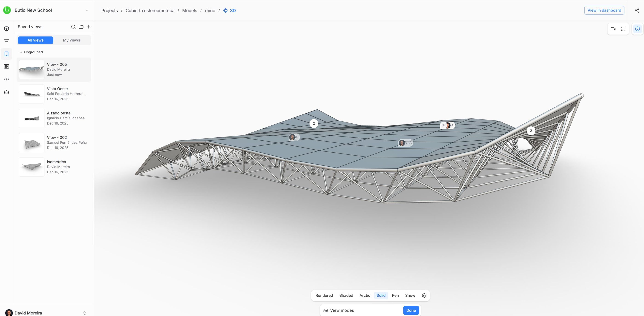Create new view group folder icon
This screenshot has width=644, height=316.
coord(81,27)
